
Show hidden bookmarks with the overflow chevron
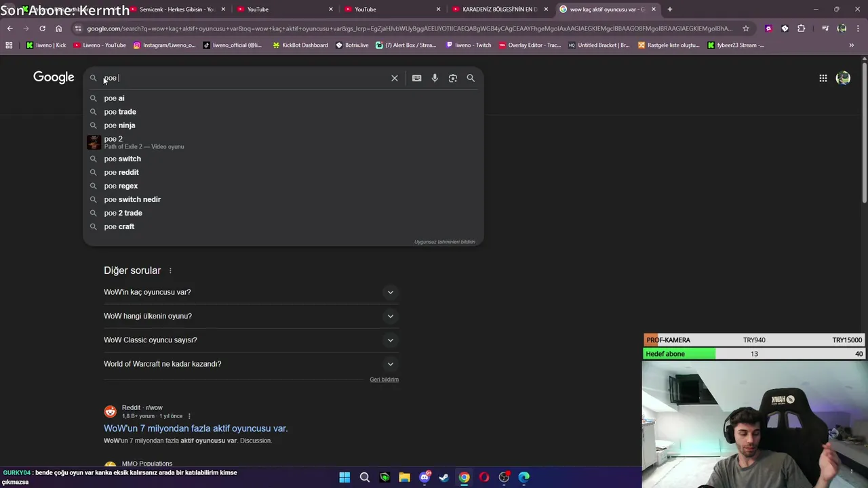pos(851,45)
